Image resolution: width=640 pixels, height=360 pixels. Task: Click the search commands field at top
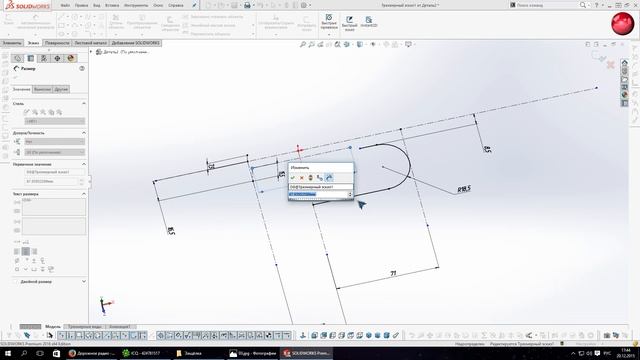click(547, 5)
